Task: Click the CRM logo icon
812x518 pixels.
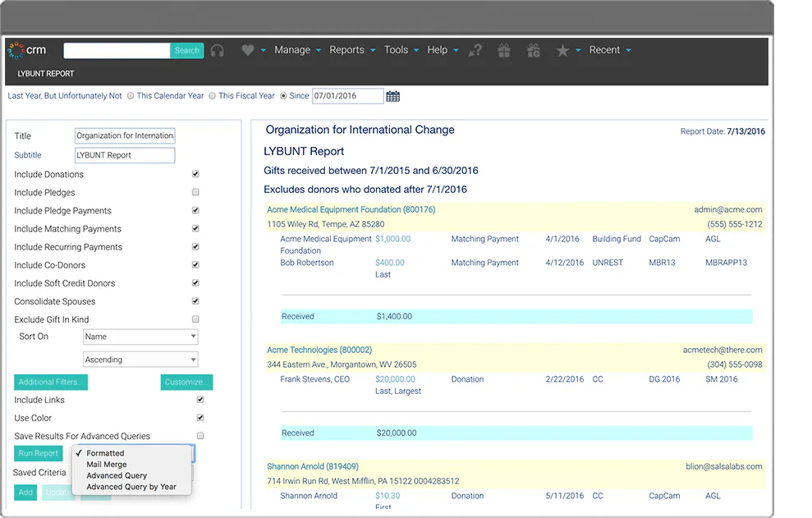Action: click(x=16, y=50)
